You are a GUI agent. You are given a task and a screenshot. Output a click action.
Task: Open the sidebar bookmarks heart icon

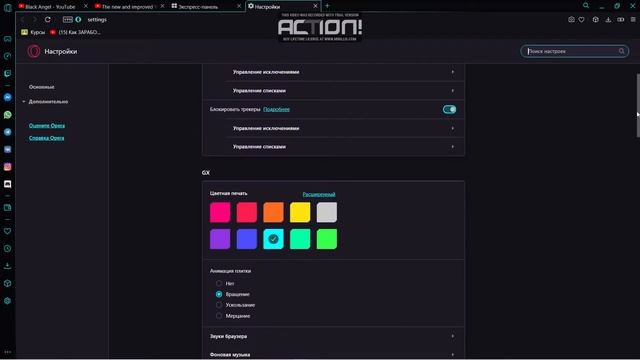[x=7, y=231]
